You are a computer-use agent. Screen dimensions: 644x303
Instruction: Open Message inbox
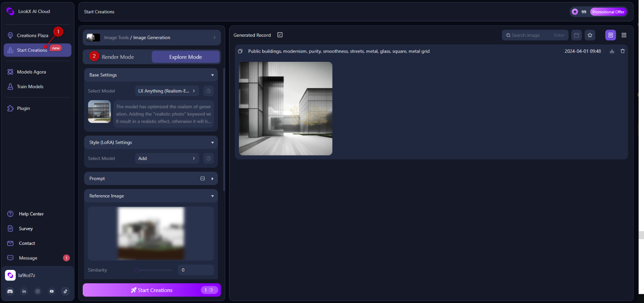pyautogui.click(x=28, y=258)
